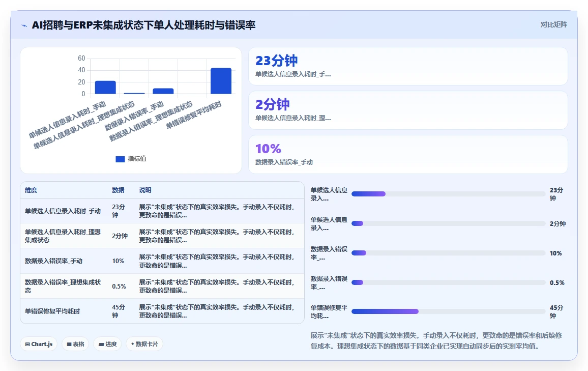Click the first bar for 单候选人信息录入耗时_手动

105,87
